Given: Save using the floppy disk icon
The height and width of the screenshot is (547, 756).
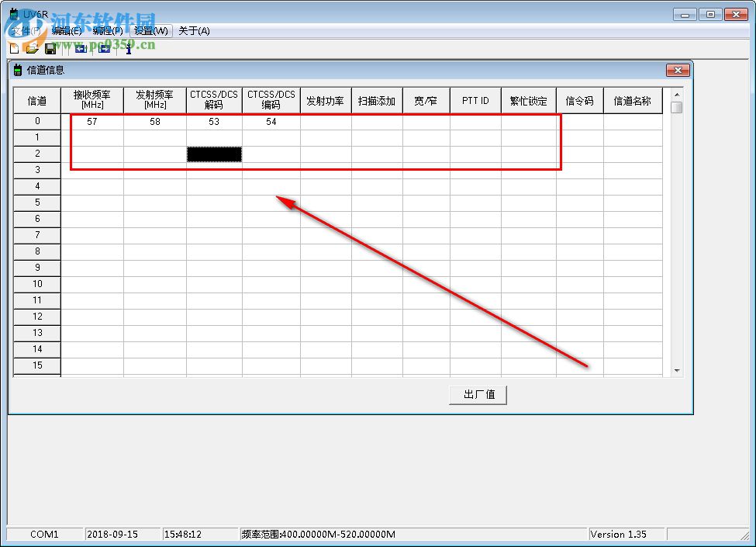Looking at the screenshot, I should click(50, 48).
